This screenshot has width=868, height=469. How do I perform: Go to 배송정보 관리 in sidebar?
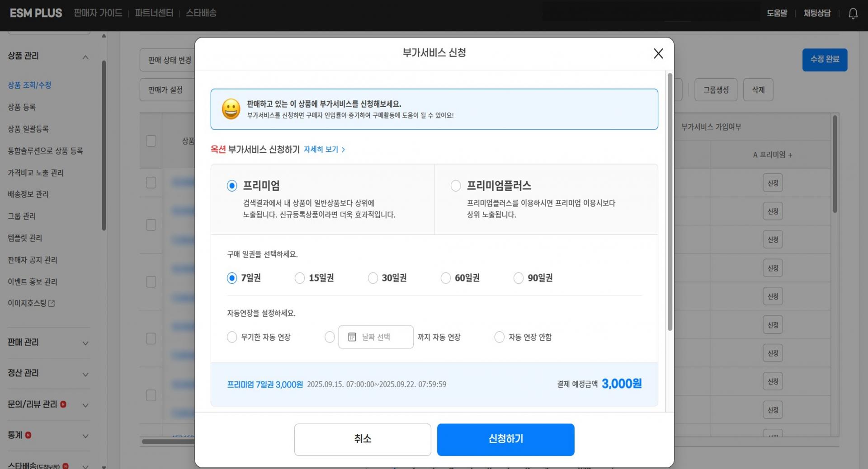pos(28,194)
